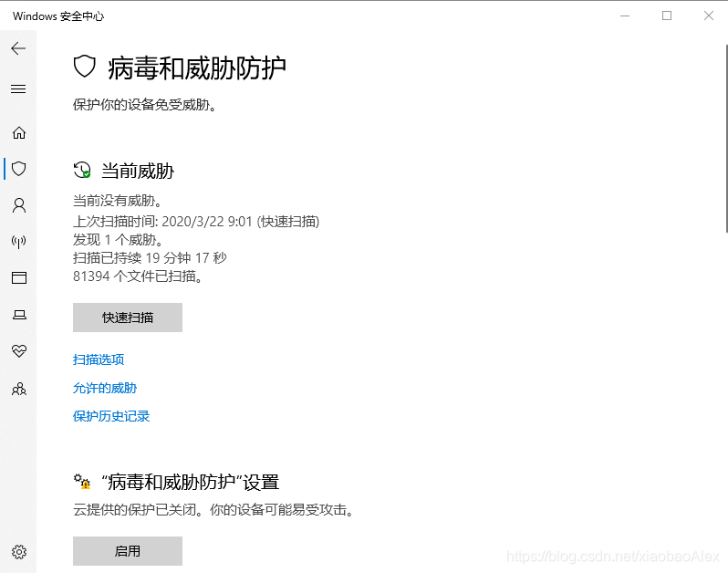Open the 扫描选项 link
The image size is (728, 573).
(x=99, y=359)
